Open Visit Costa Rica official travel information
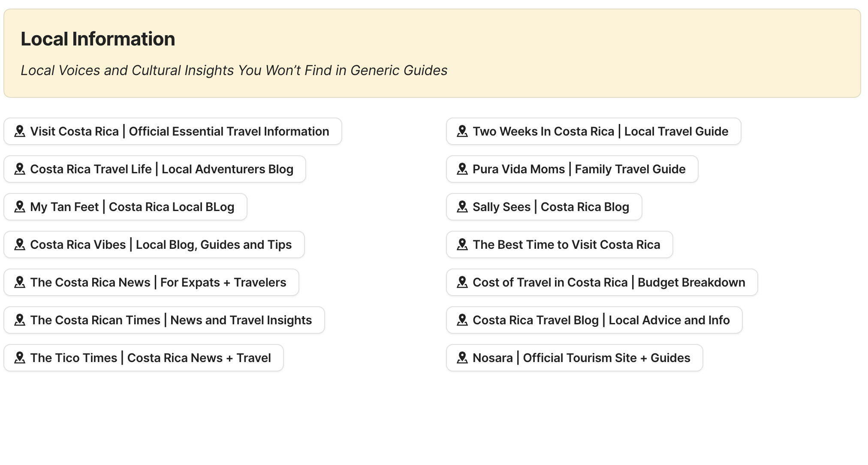Viewport: 868px width, 465px height. (x=172, y=131)
